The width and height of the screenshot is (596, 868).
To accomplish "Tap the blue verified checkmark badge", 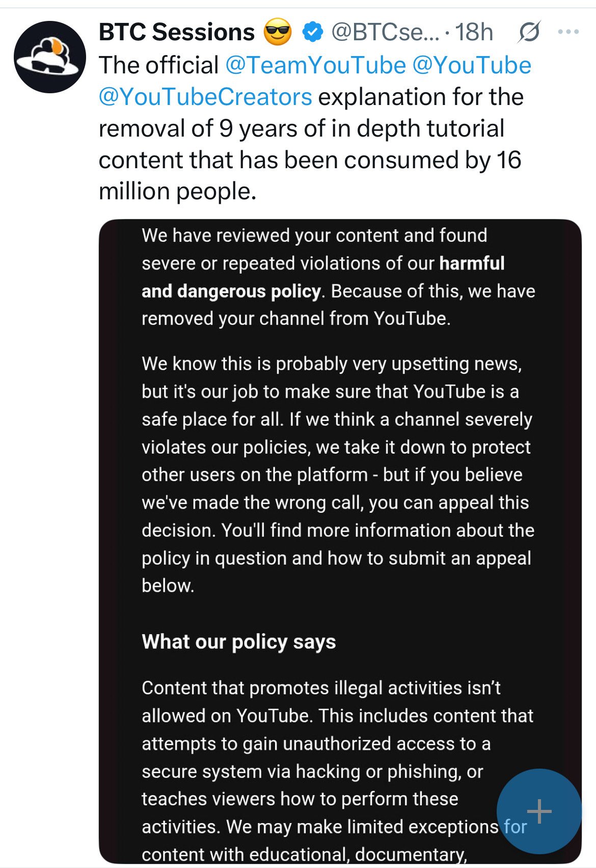I will (312, 33).
